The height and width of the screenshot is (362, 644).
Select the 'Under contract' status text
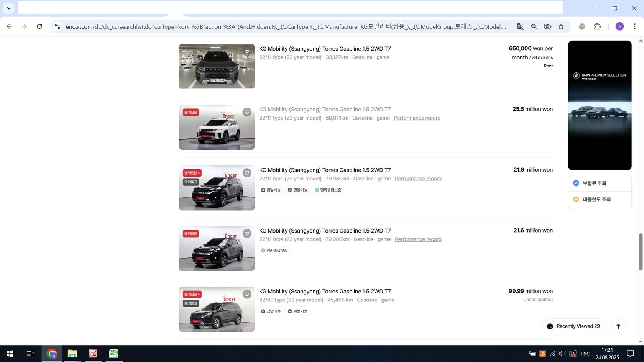(538, 300)
